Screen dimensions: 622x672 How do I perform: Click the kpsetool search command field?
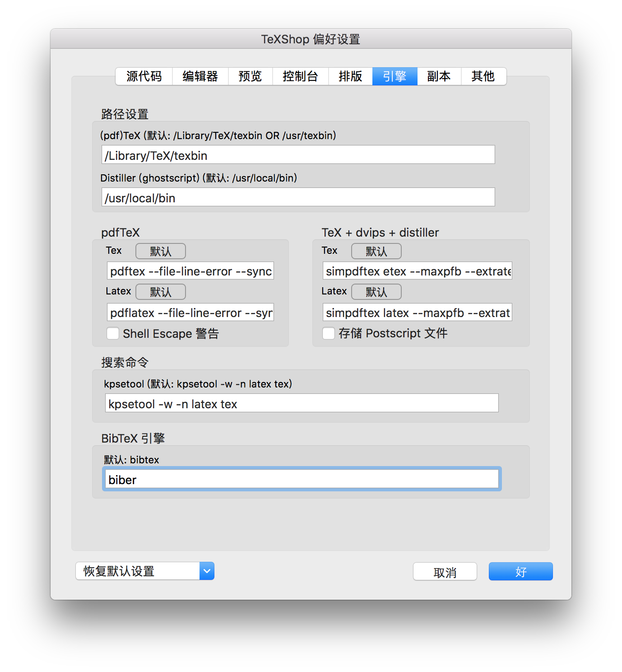(302, 403)
